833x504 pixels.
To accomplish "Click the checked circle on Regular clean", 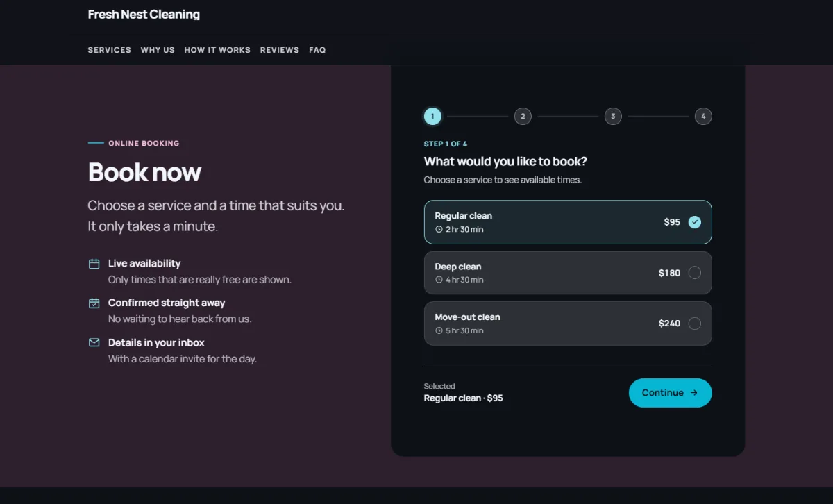I will [695, 222].
